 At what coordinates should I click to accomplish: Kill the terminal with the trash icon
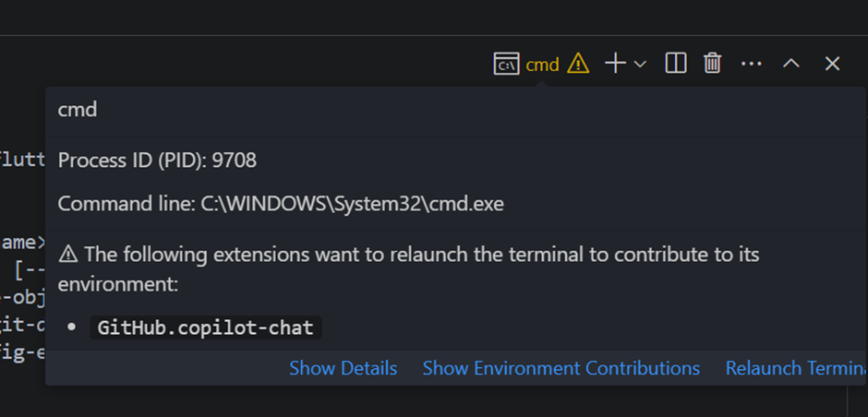[x=713, y=64]
